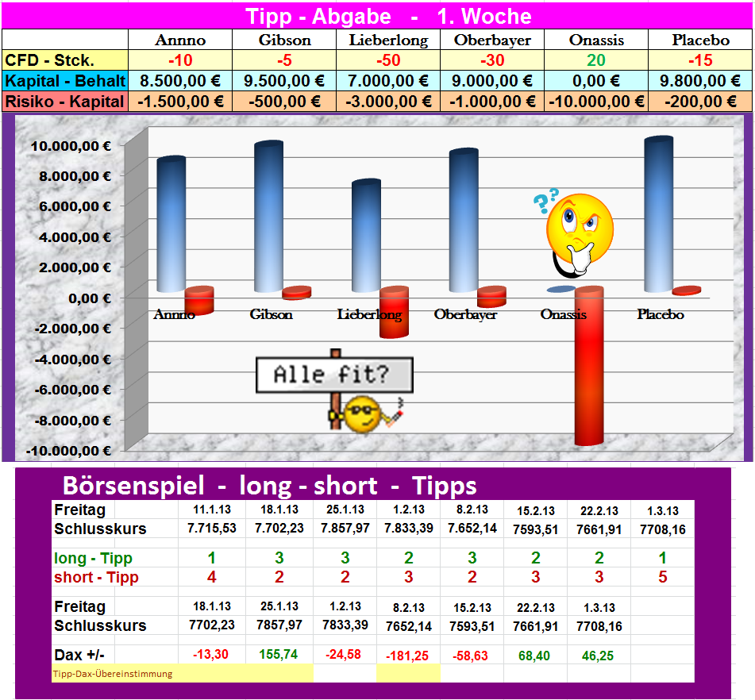Select Dax change cell 68,40
755x700 pixels.
[534, 656]
